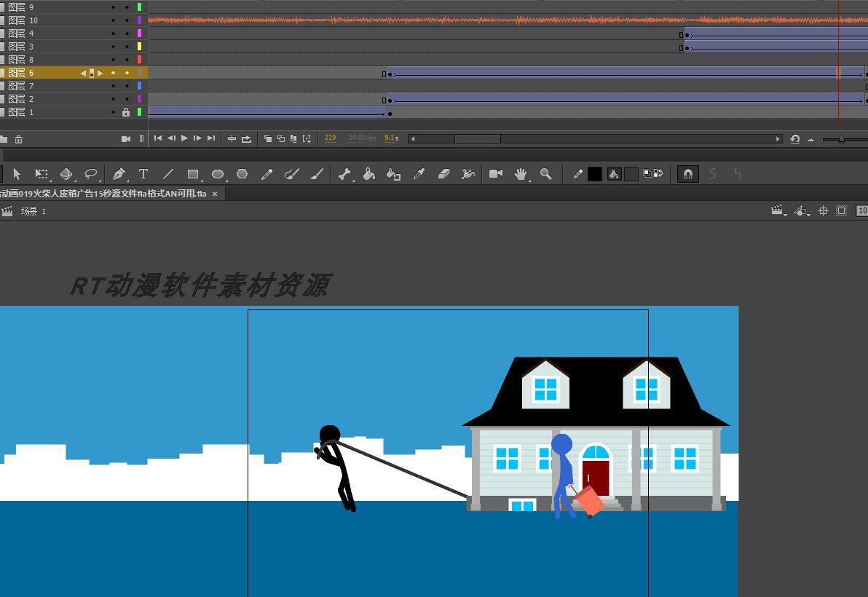The image size is (868, 597).
Task: Delete layer with trash icon
Action: (x=19, y=140)
